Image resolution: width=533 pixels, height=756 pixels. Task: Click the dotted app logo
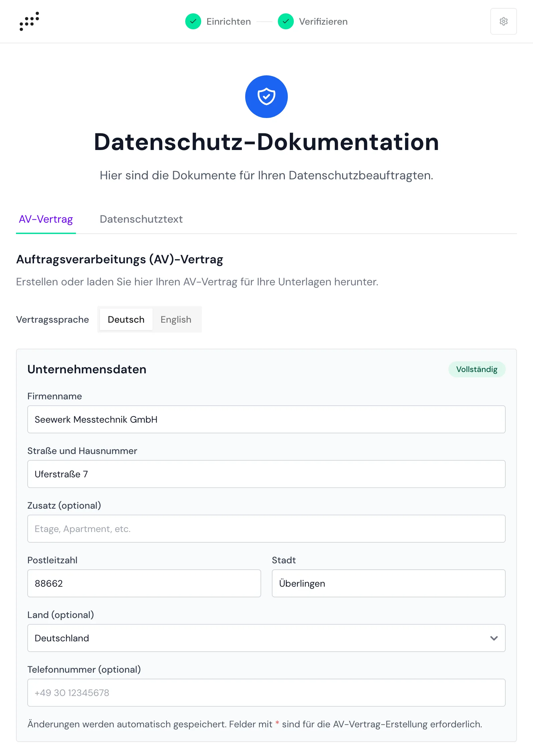point(29,21)
